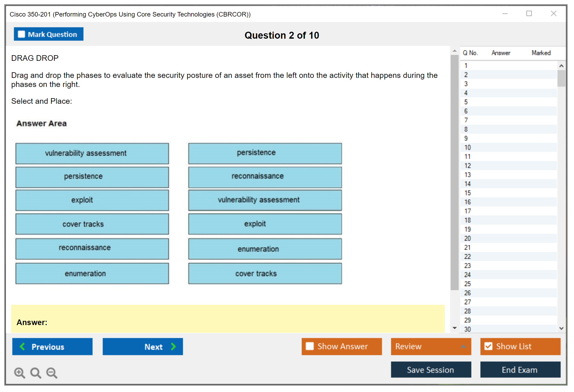Click main pane scroll-up arrow
Screen dimensions: 574x392
coord(455,51)
